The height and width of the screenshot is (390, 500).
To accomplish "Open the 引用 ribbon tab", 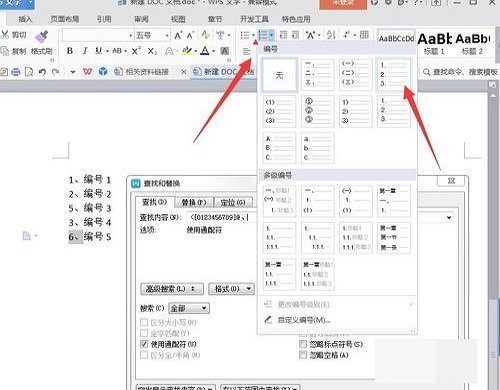I will tap(104, 19).
